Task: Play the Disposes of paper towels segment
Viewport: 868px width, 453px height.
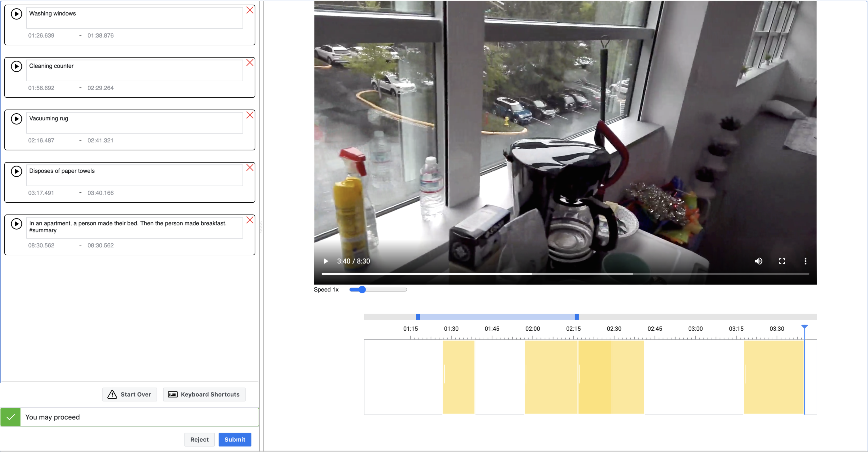Action: coord(16,172)
